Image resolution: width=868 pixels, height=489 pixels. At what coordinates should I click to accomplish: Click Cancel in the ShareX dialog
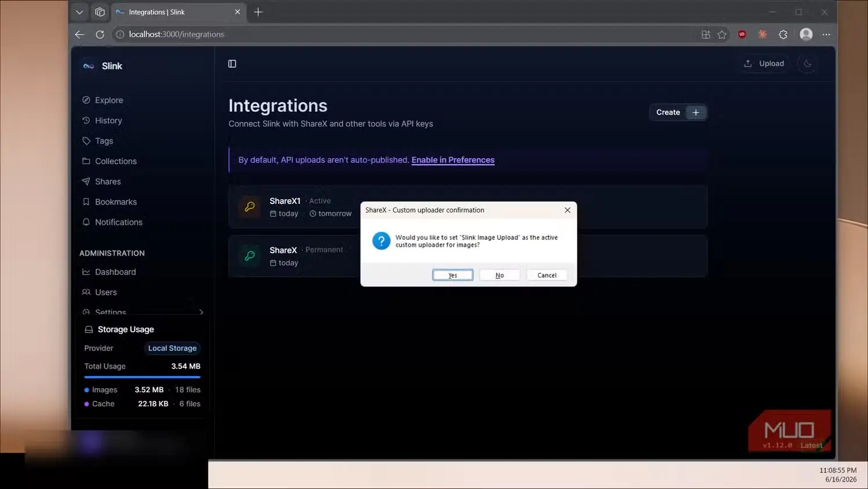pyautogui.click(x=547, y=275)
